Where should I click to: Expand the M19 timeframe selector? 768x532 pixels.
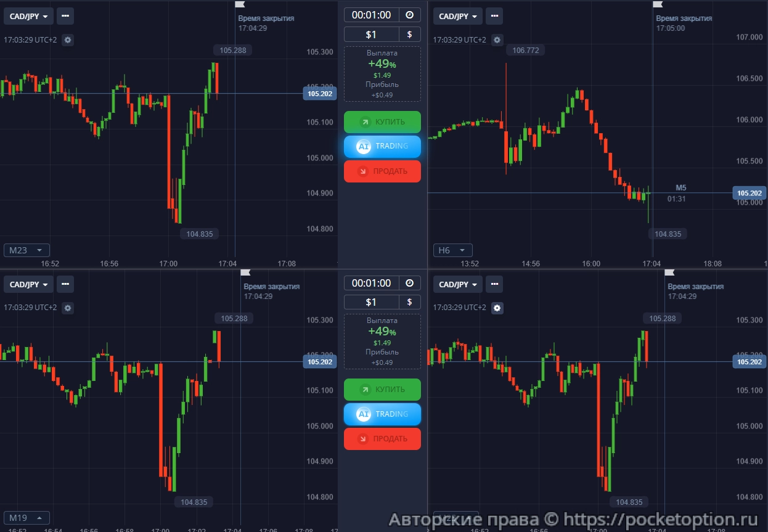click(27, 518)
